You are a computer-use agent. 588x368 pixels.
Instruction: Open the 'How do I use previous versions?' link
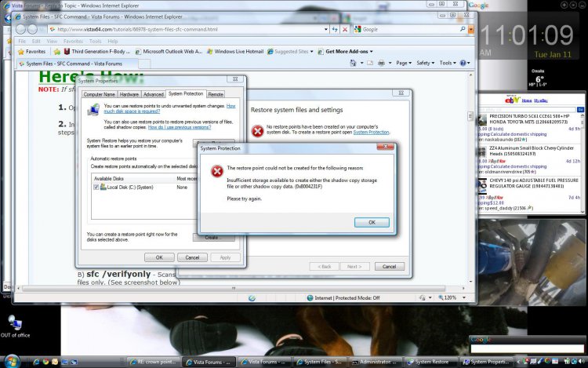180,127
